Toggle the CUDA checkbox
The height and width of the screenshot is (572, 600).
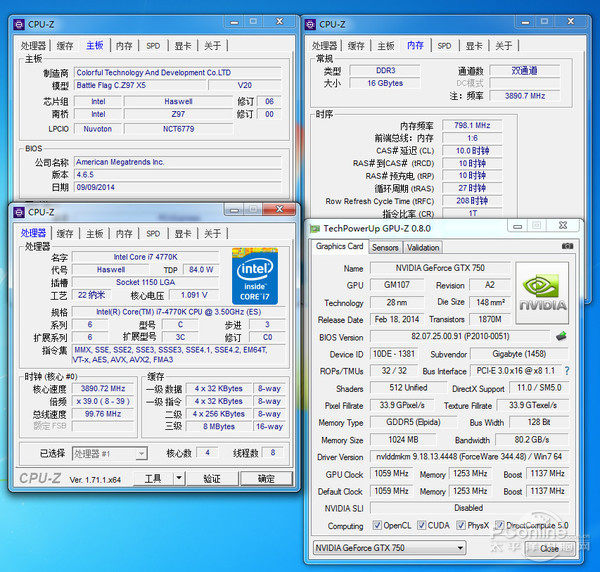pos(422,525)
